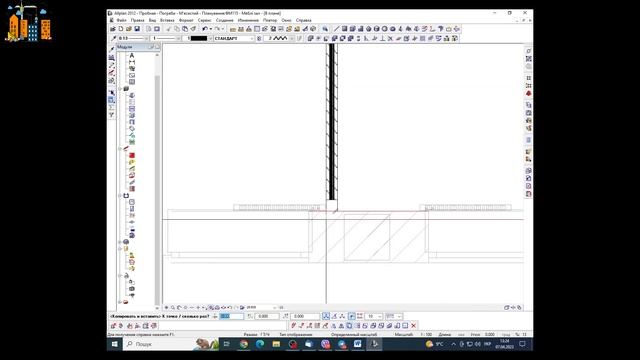The height and width of the screenshot is (360, 640).
Task: Click the Task View taskbar button
Action: tap(227, 344)
